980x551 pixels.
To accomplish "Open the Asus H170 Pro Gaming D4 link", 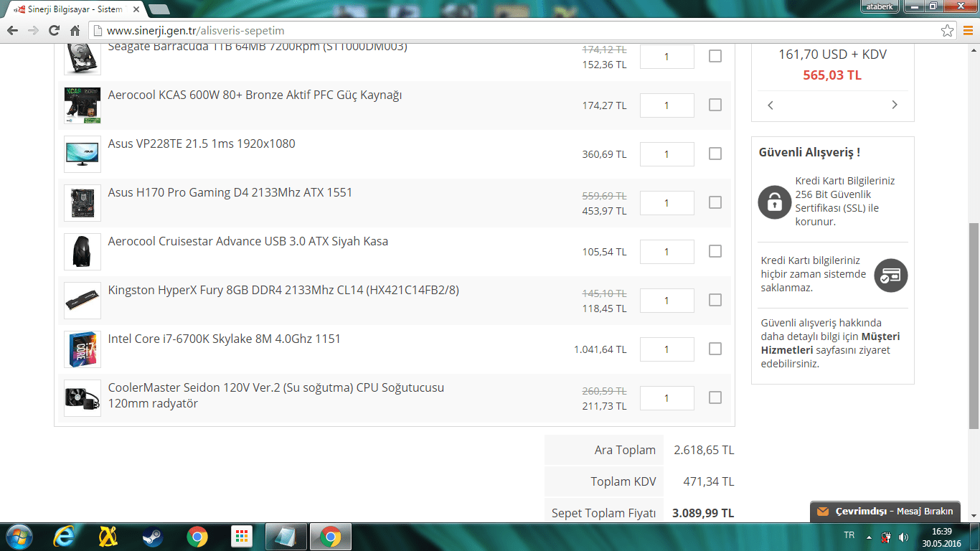I will pos(230,192).
